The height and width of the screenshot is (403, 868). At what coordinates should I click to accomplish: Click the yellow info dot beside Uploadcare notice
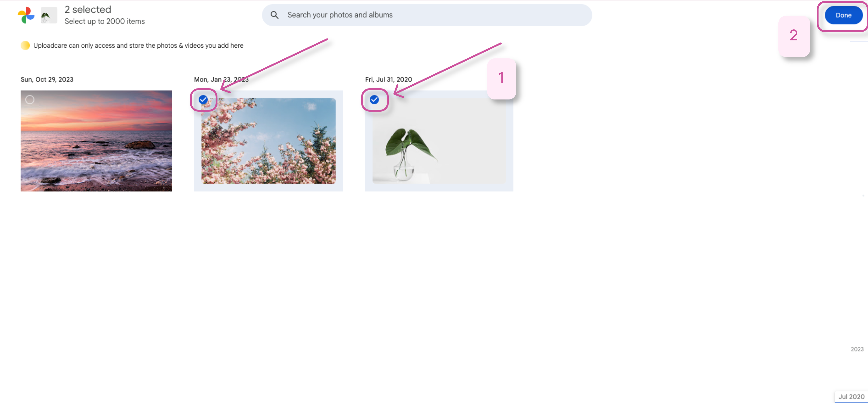25,45
